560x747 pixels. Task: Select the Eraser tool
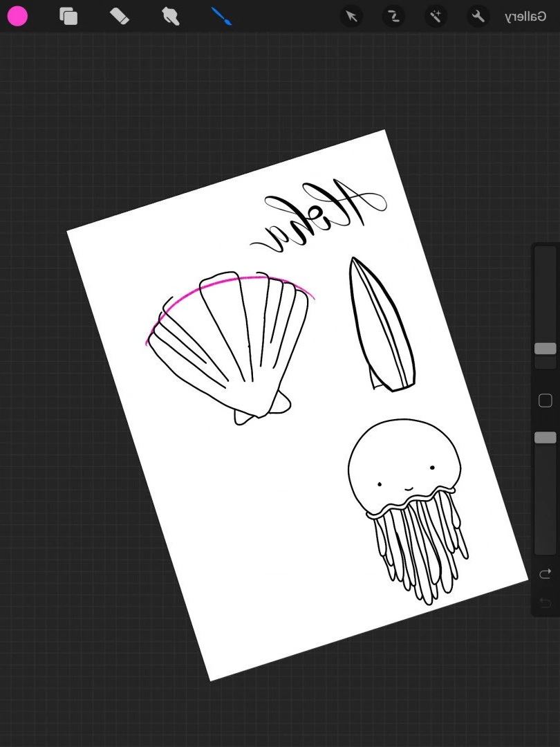tap(120, 16)
